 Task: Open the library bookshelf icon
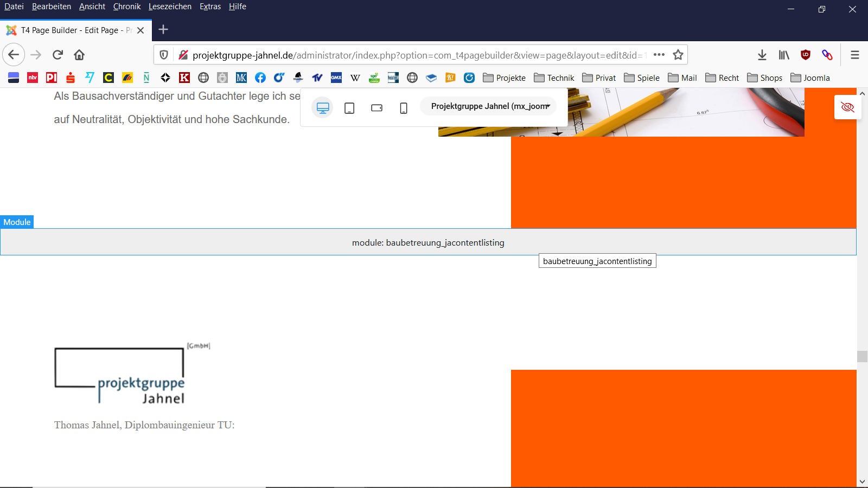pos(784,55)
